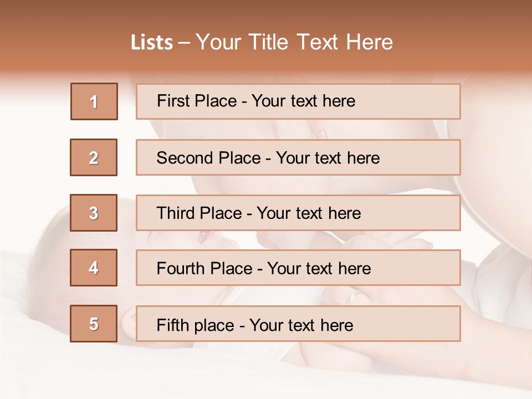Click empty brown header left of title

coord(55,39)
